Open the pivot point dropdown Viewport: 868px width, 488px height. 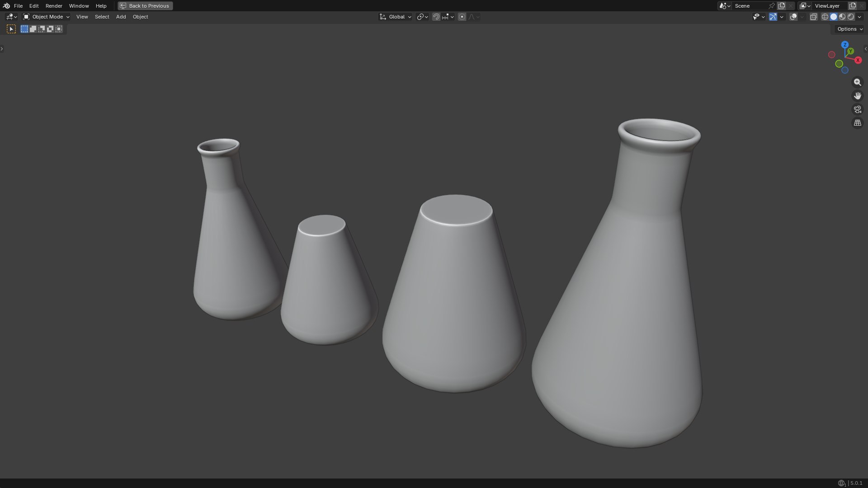(422, 17)
